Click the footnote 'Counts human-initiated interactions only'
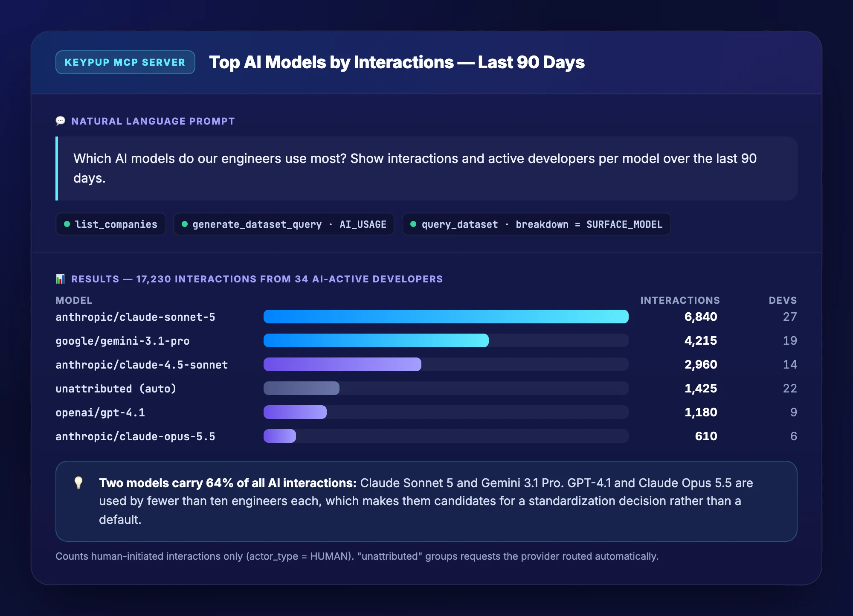853x616 pixels. coord(149,556)
